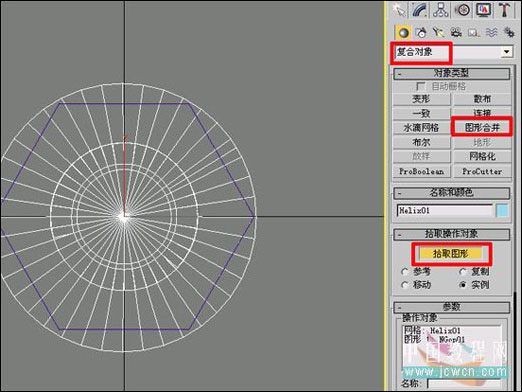Open the Create command panel tab

coord(399,10)
